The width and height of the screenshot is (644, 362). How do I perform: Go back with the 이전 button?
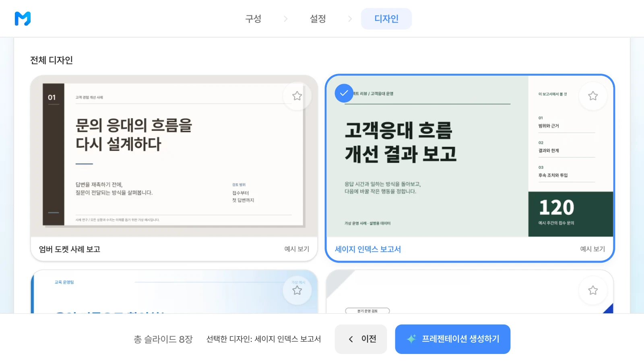click(361, 339)
